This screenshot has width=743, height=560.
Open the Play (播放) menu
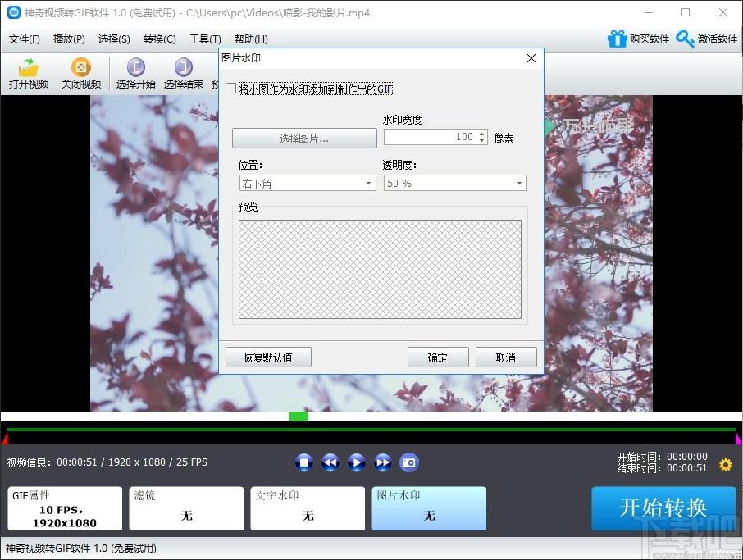click(x=69, y=39)
